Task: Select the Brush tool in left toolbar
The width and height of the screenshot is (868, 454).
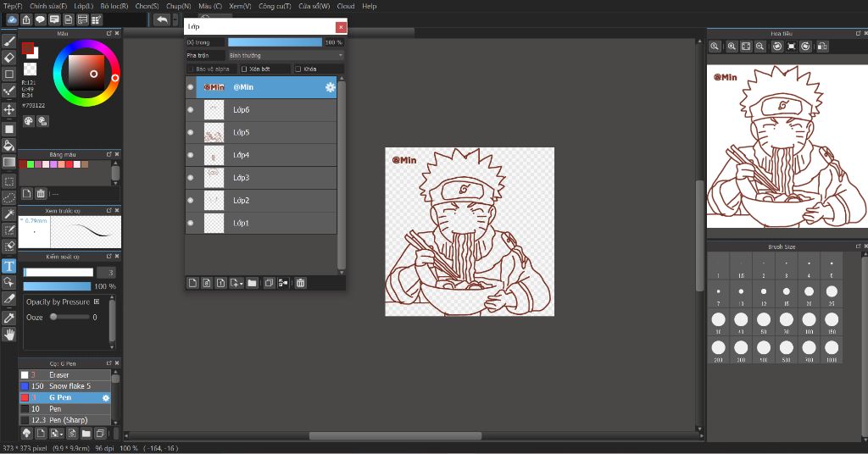Action: (x=8, y=41)
